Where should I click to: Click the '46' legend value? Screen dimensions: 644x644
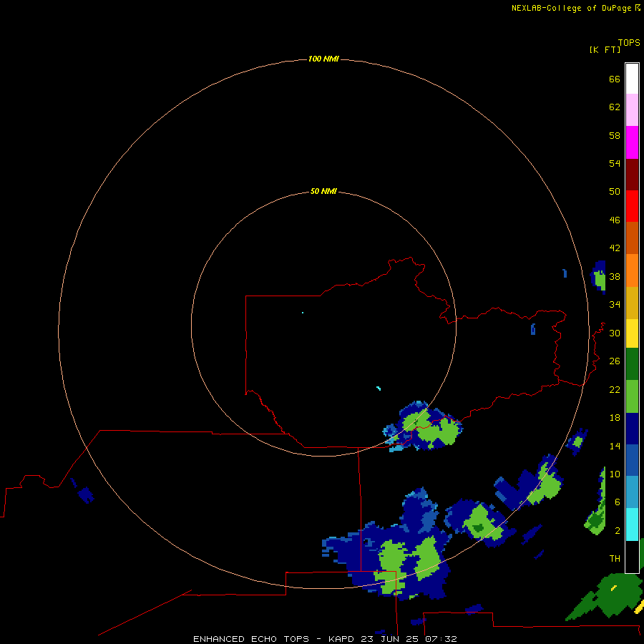click(615, 220)
